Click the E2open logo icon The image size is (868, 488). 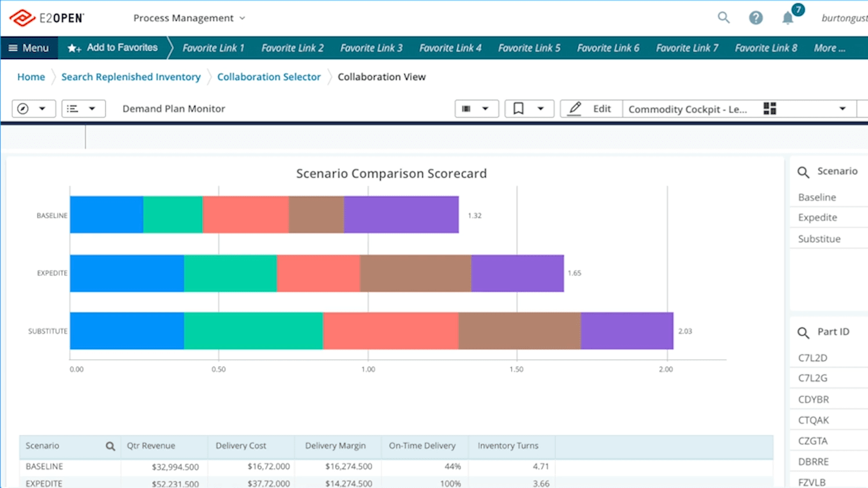pos(22,18)
